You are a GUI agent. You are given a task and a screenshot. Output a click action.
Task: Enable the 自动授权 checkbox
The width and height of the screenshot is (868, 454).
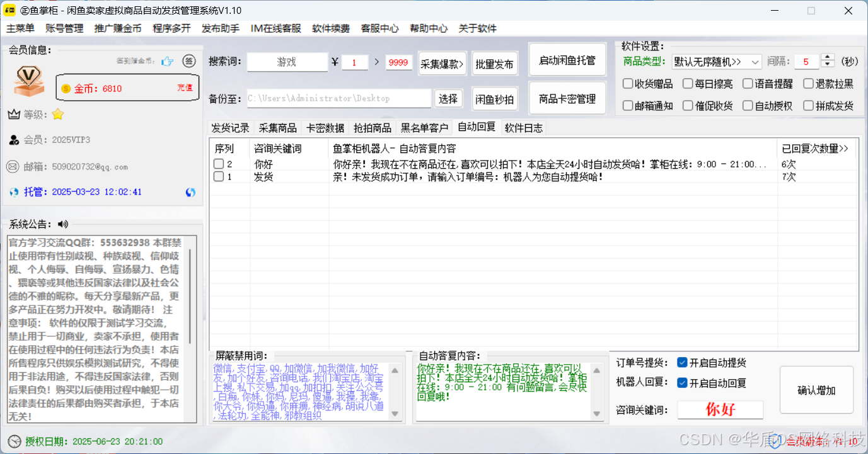tap(748, 106)
